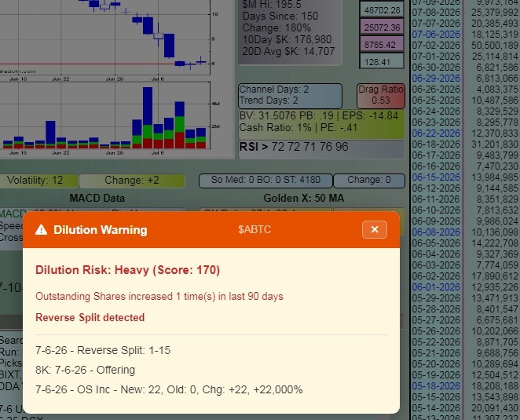Open the 06-29-2026 date link
Viewport: 520px width, 420px height.
pyautogui.click(x=436, y=79)
